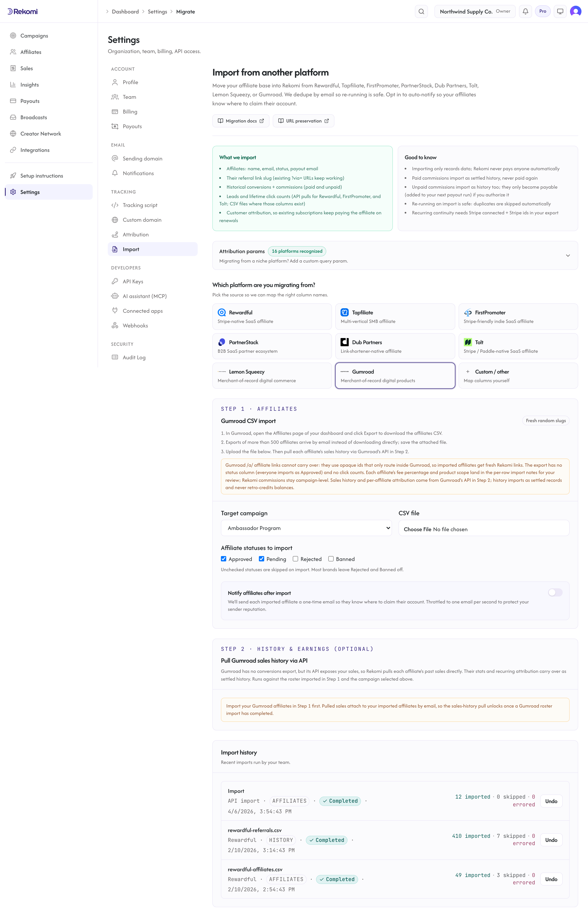Image resolution: width=588 pixels, height=917 pixels.
Task: Click the FirstPromoter platform logo
Action: [x=468, y=312]
